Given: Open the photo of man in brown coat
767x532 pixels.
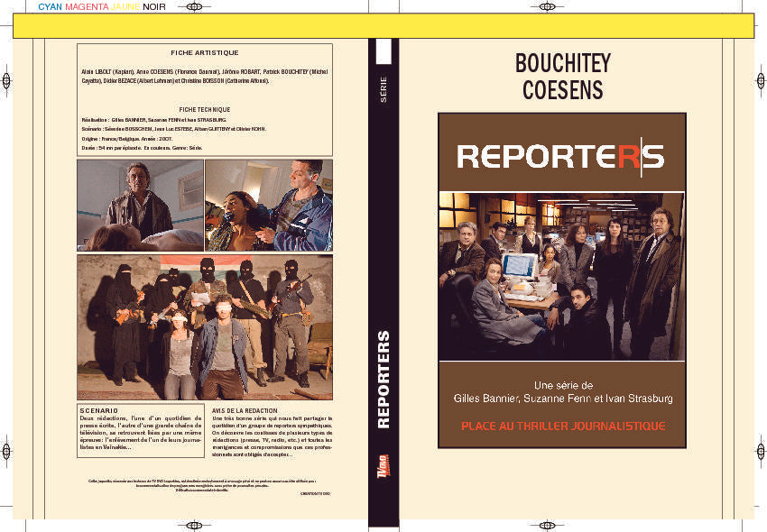Looking at the screenshot, I should (140, 206).
